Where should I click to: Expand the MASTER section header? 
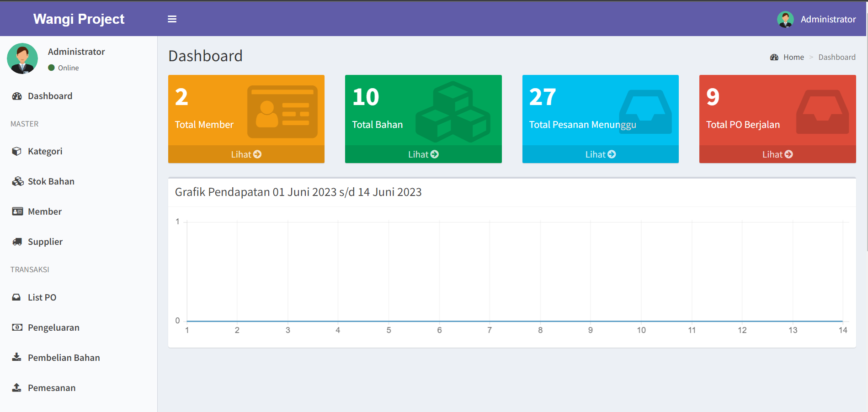(x=24, y=124)
